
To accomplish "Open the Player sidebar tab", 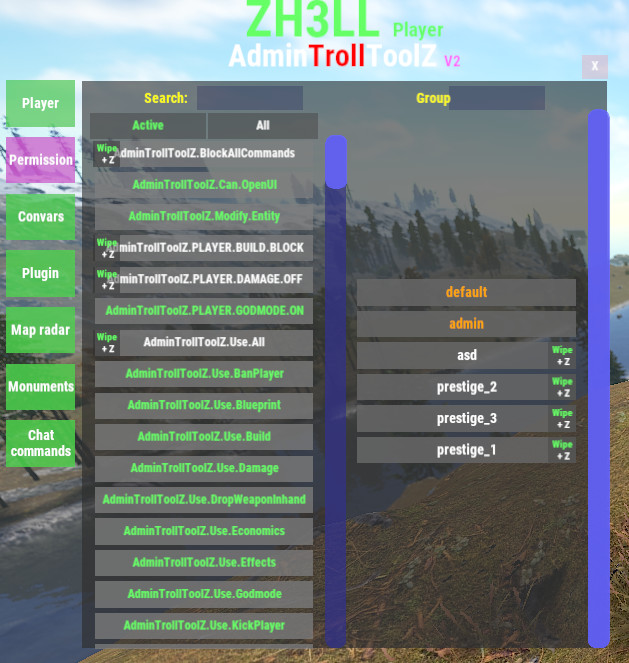I will point(41,103).
